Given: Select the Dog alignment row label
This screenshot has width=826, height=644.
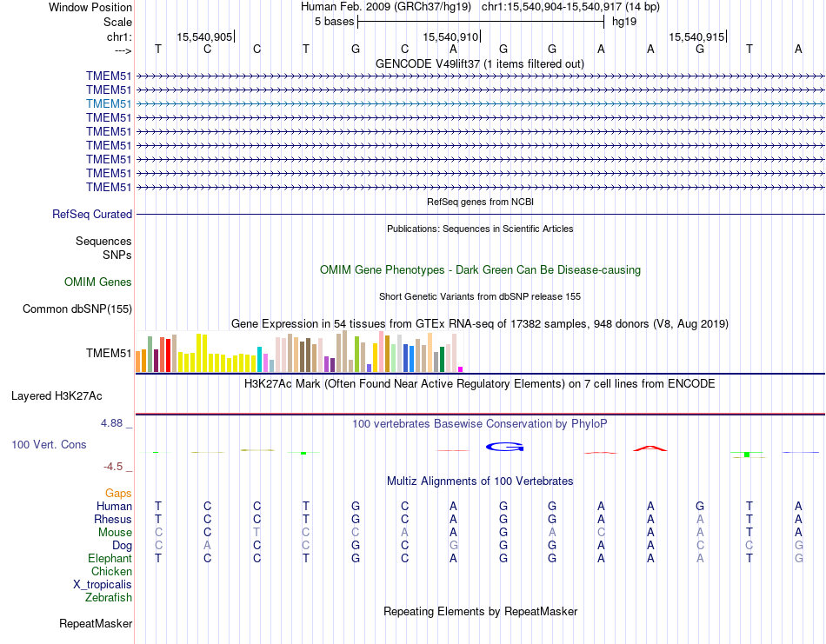Looking at the screenshot, I should coord(122,546).
